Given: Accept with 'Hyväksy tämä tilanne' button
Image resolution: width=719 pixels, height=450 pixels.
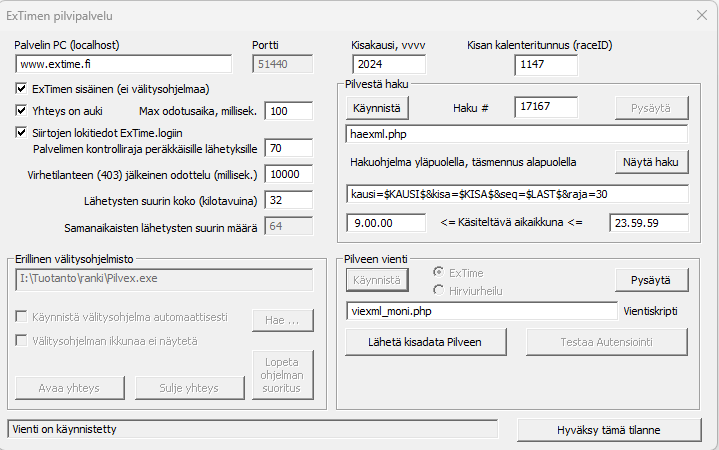Looking at the screenshot, I should point(609,430).
